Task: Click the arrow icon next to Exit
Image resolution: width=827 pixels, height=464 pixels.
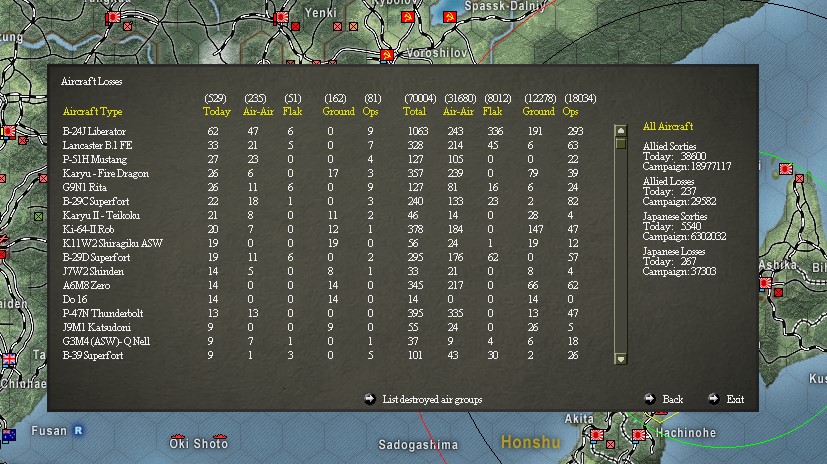Action: 714,399
